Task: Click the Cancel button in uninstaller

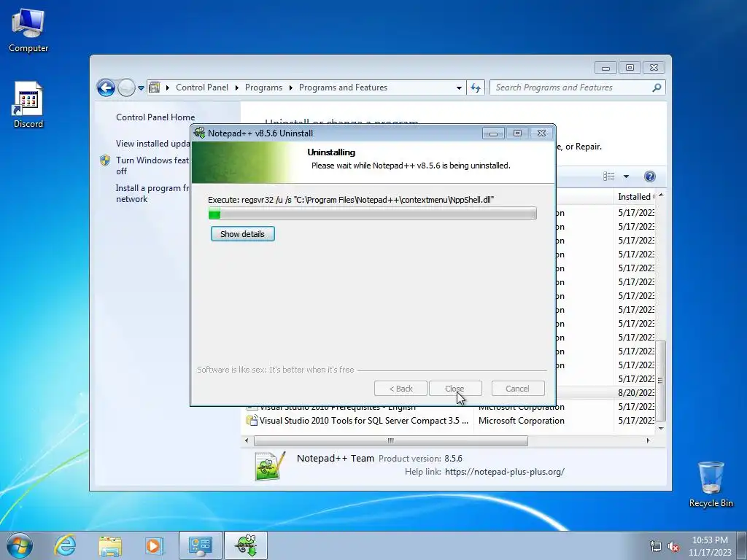Action: point(517,389)
